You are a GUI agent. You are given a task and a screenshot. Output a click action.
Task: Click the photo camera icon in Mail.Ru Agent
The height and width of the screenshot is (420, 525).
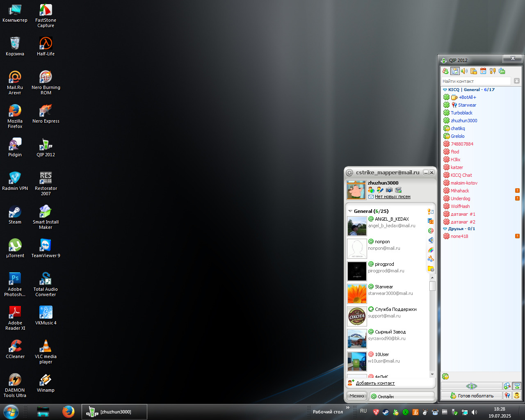point(389,190)
